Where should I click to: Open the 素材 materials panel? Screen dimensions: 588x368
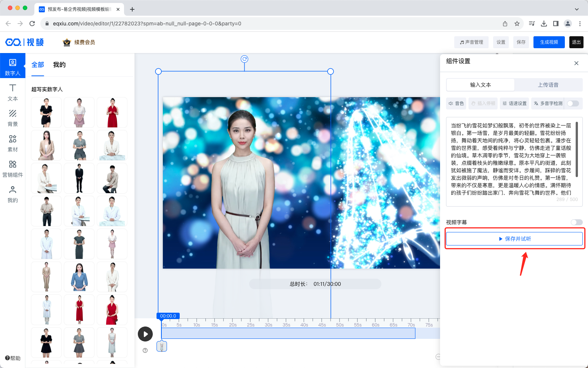click(13, 143)
